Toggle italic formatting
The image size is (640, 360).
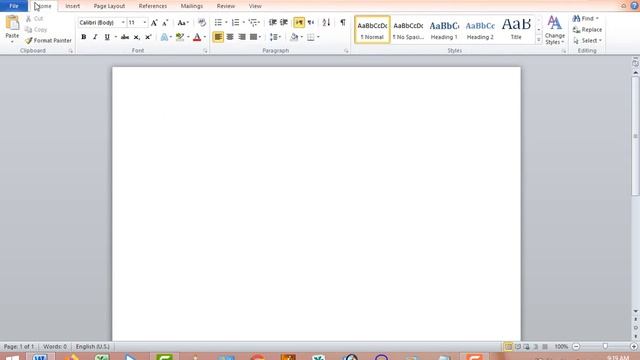pos(95,37)
